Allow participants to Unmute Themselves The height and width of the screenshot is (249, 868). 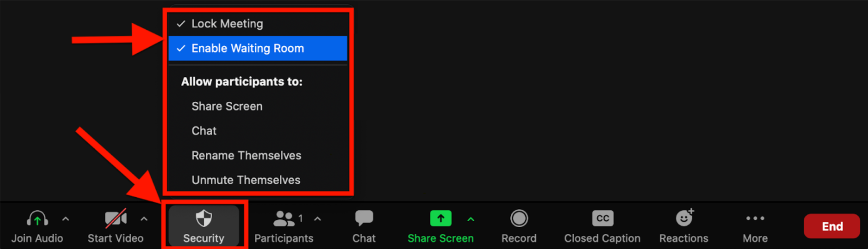pyautogui.click(x=257, y=180)
